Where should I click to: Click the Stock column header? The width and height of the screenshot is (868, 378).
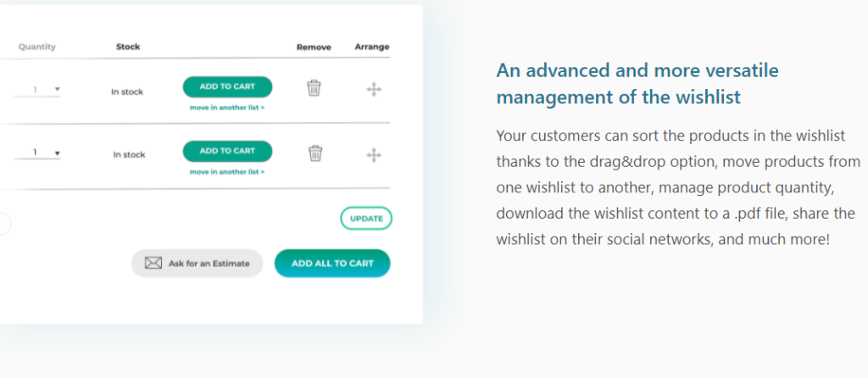[x=128, y=47]
